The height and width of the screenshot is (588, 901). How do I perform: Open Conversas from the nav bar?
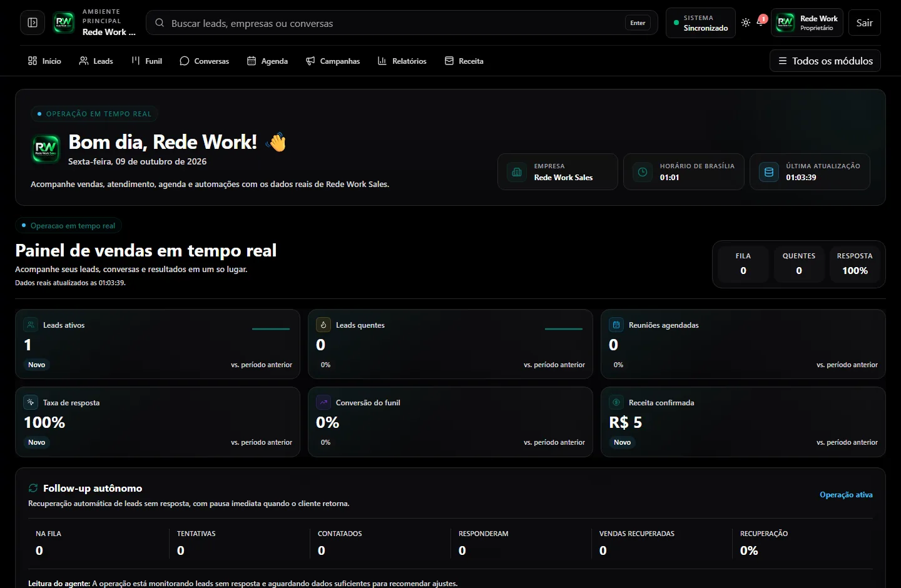(204, 61)
